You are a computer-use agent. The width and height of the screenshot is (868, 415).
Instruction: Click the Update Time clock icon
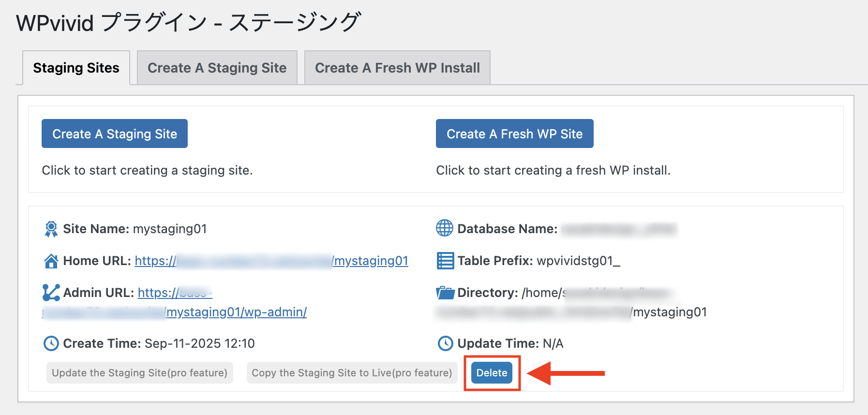click(445, 343)
